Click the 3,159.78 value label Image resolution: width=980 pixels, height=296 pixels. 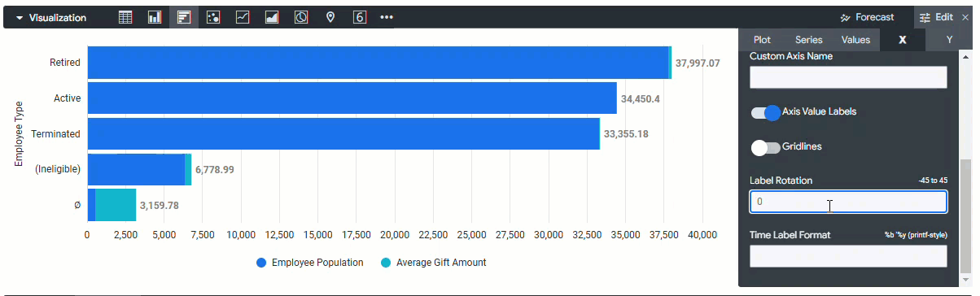159,206
